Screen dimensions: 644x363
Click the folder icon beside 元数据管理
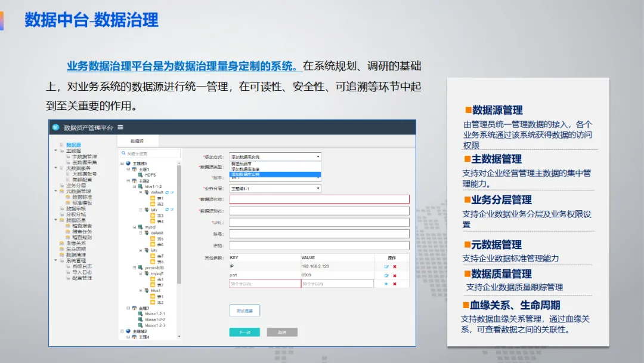[x=62, y=191]
